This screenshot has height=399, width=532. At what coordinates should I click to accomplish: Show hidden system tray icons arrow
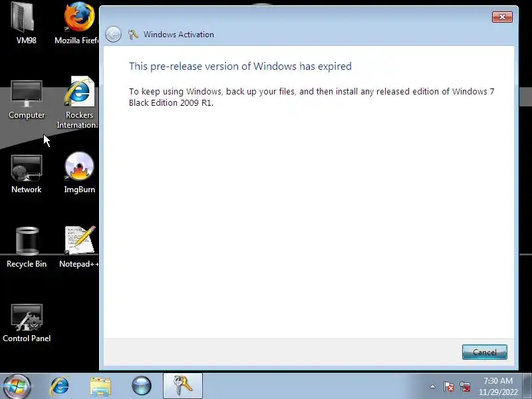(433, 386)
